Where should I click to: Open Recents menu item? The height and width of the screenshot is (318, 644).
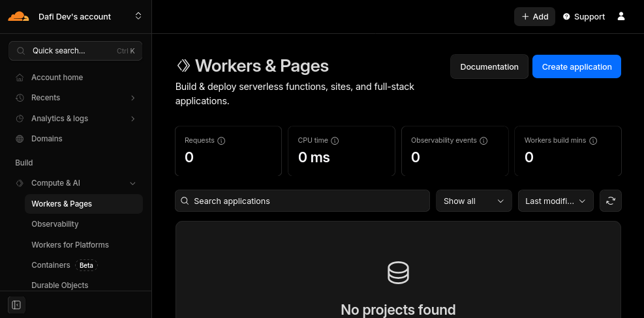point(46,98)
